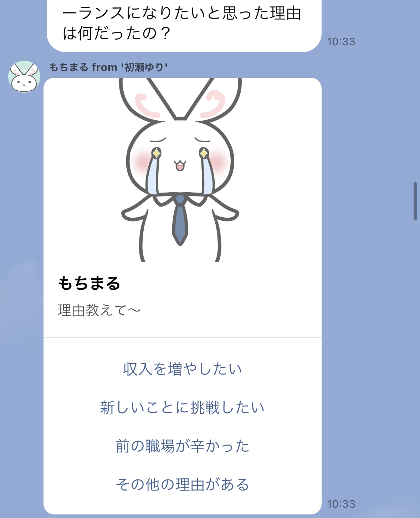Pick 前の職場が辛かった answer
Viewport: 420px width, 518px height.
(x=183, y=446)
